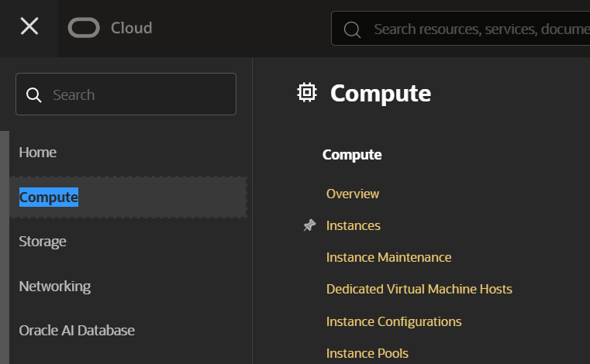Open the Oracle AI Database category

point(77,331)
